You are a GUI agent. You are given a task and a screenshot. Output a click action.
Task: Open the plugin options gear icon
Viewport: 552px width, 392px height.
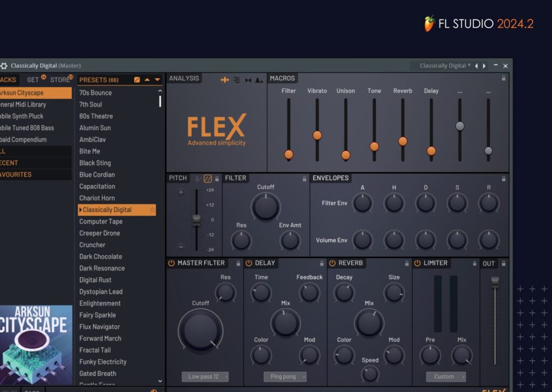click(x=4, y=66)
